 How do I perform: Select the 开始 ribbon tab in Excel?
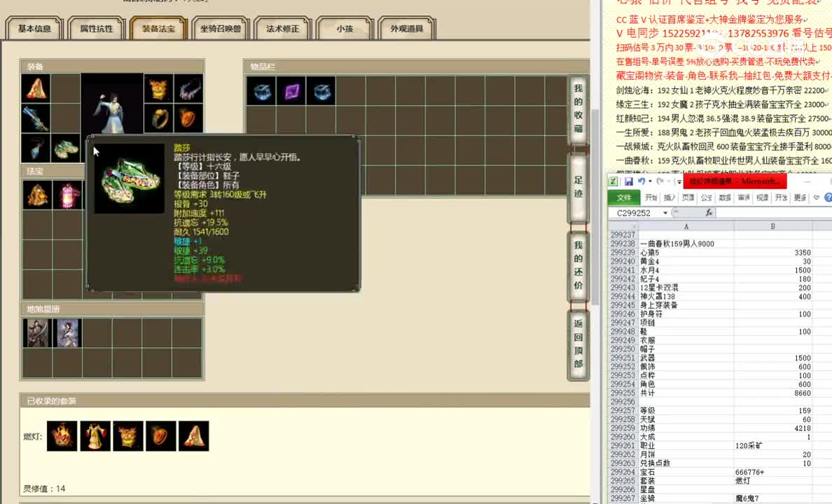651,197
